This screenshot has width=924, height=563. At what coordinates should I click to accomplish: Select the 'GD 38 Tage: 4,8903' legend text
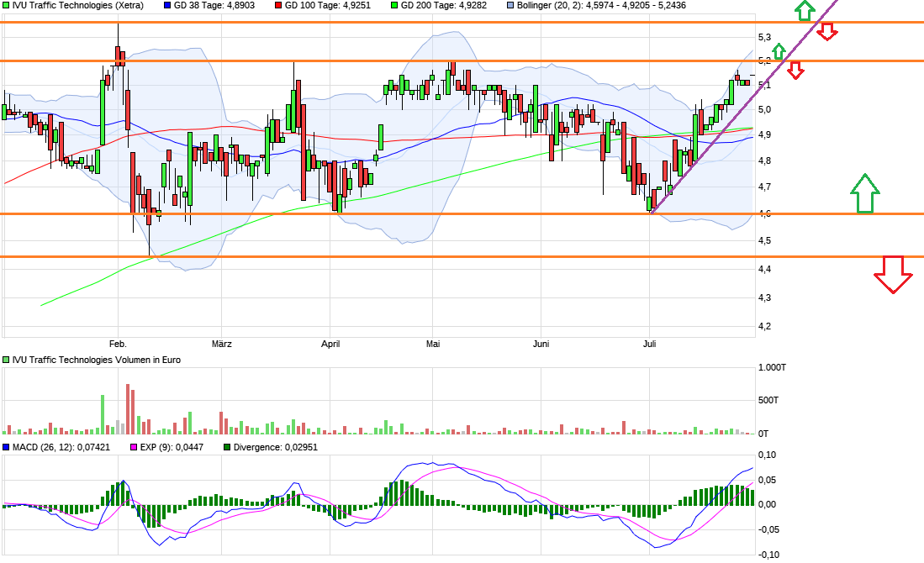214,5
